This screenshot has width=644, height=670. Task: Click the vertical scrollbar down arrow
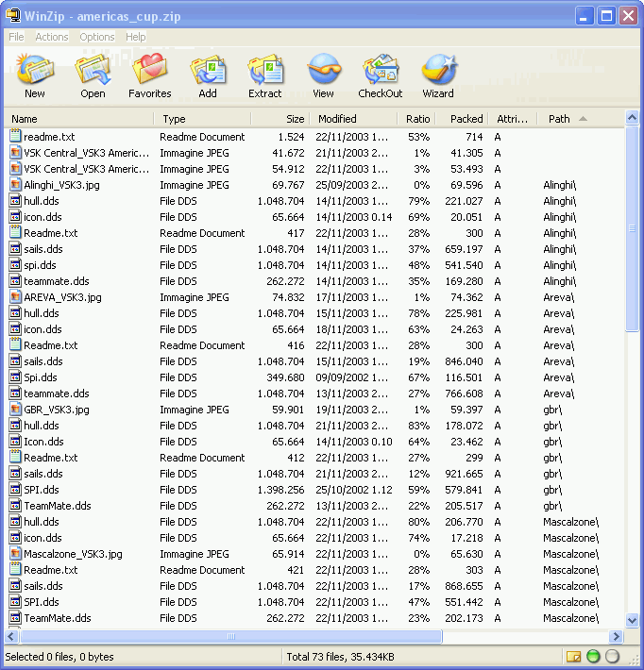click(x=632, y=620)
